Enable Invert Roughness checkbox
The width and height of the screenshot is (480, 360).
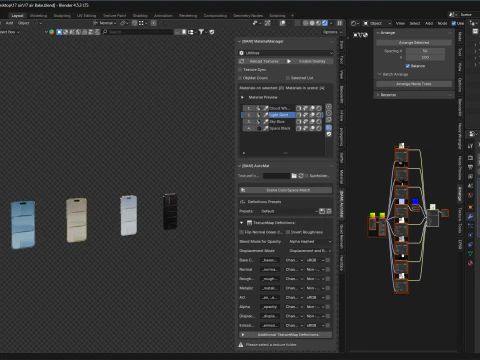(288, 232)
